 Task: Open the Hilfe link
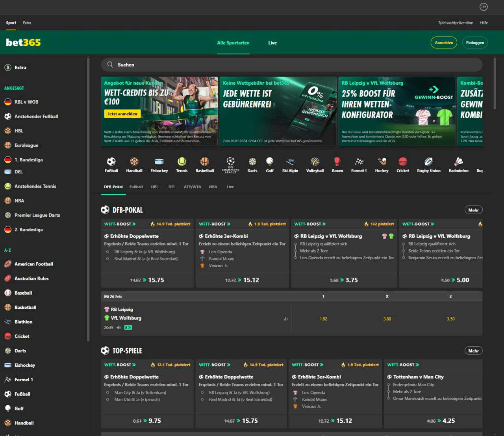click(484, 23)
